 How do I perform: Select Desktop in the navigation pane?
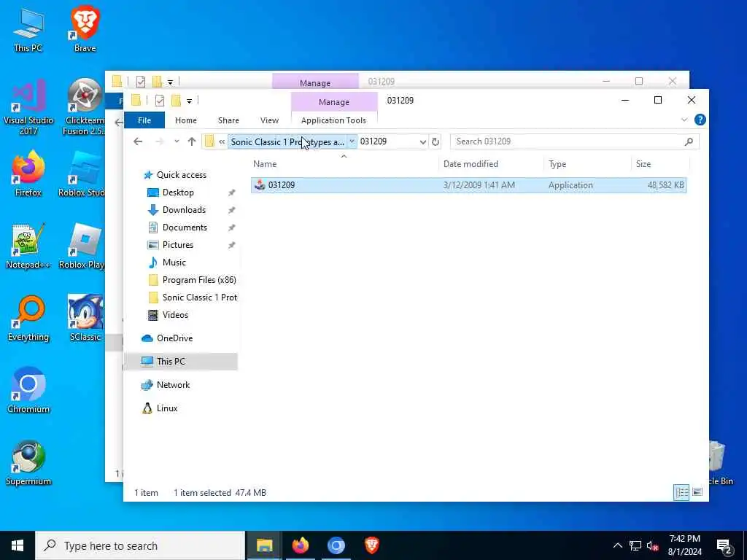(x=178, y=192)
